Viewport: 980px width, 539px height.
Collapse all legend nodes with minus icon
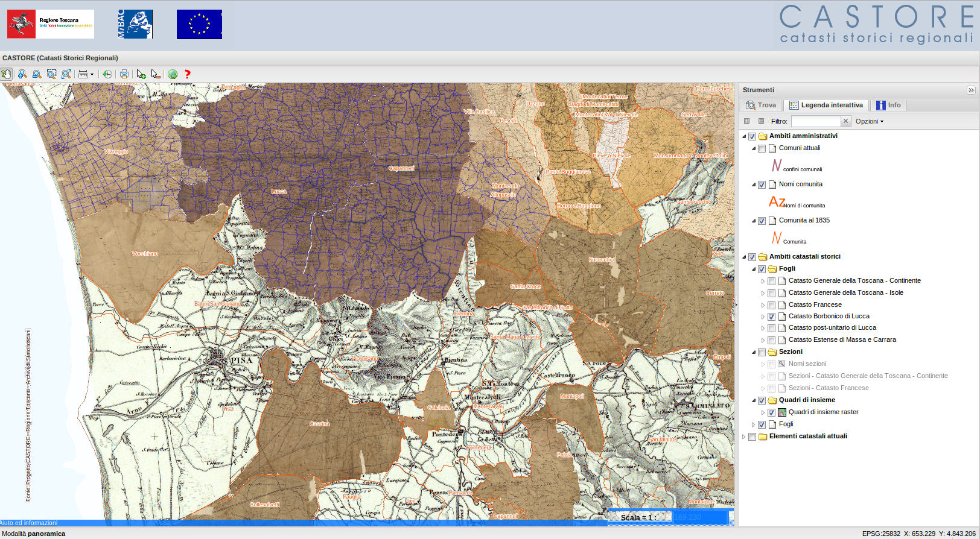(761, 121)
